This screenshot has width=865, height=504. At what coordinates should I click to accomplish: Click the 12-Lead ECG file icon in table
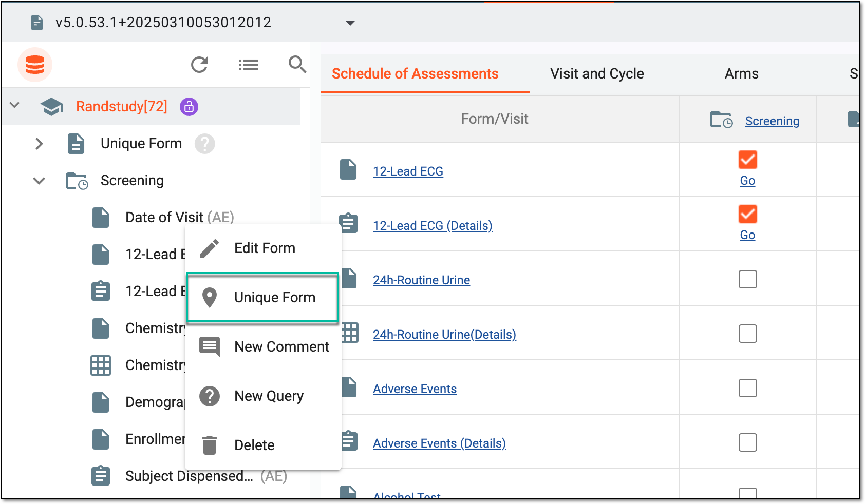click(348, 169)
